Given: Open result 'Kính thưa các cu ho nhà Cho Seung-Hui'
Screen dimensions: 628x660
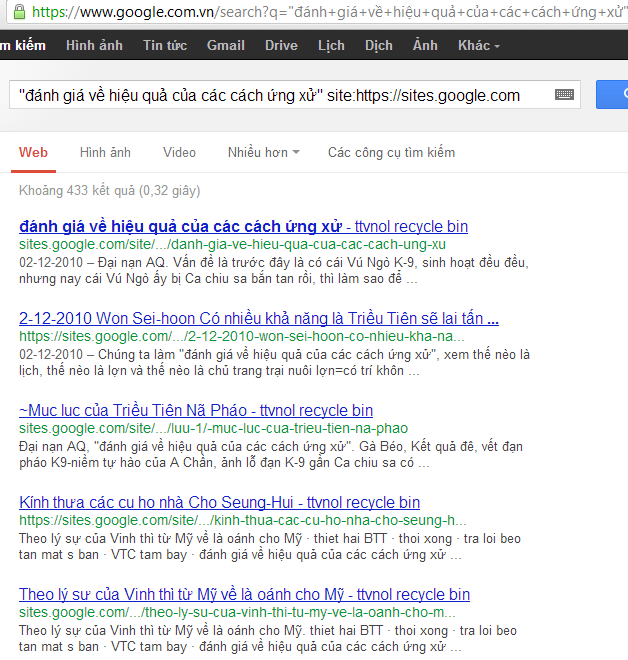Looking at the screenshot, I should (x=219, y=503).
